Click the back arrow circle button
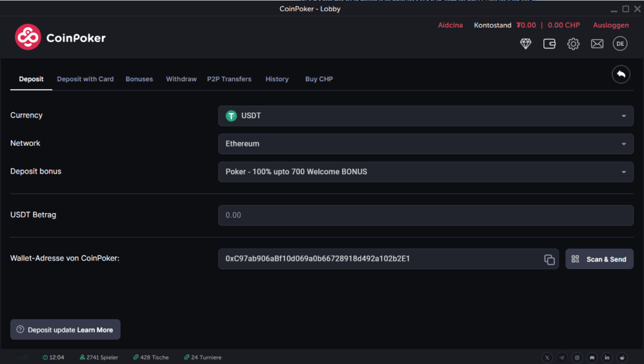 click(x=621, y=74)
